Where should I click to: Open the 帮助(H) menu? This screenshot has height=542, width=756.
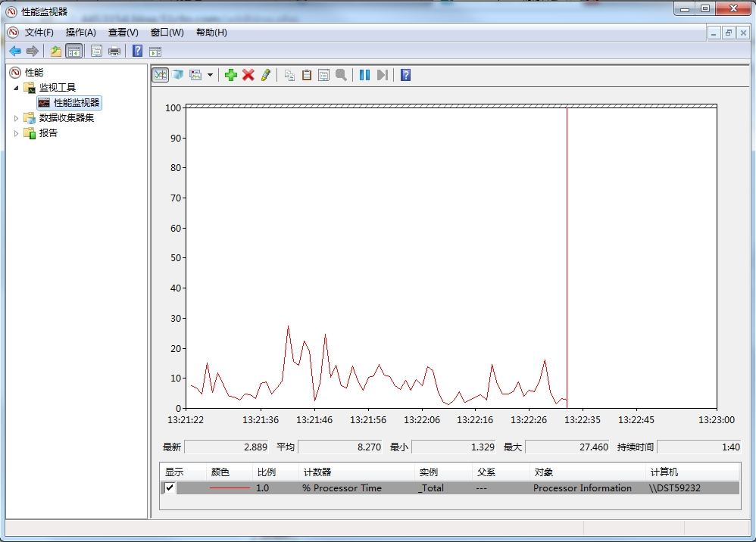click(211, 33)
